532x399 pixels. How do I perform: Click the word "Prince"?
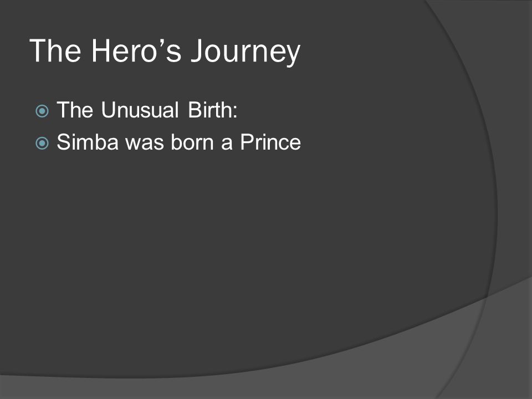(270, 142)
